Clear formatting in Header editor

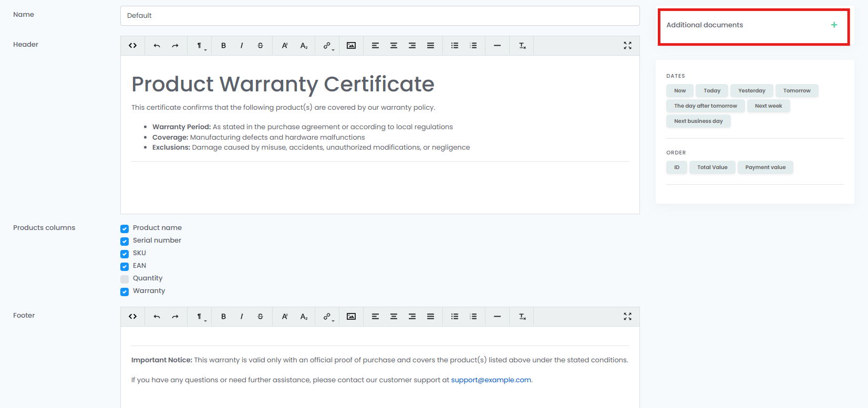522,46
